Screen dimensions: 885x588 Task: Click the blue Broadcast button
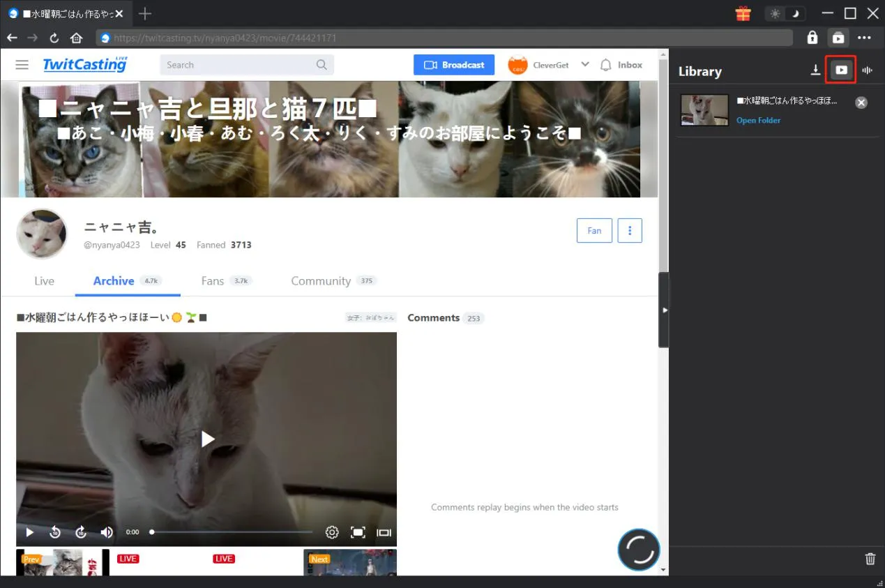tap(454, 65)
